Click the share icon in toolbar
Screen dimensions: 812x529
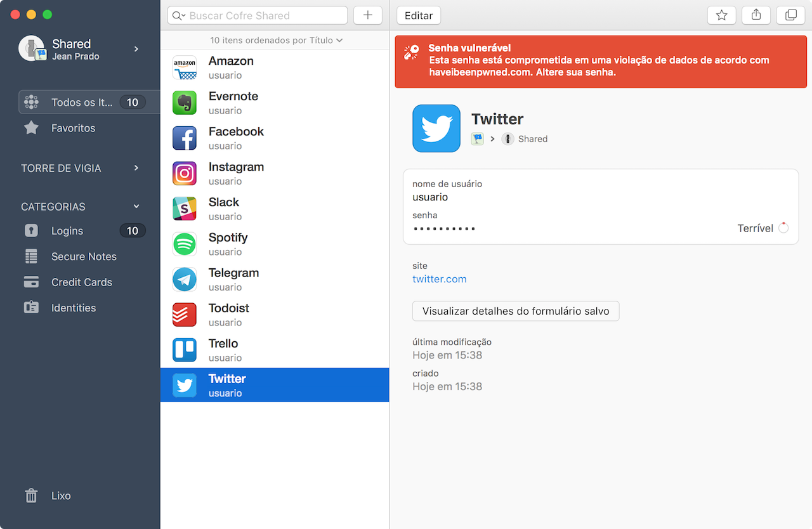tap(756, 15)
